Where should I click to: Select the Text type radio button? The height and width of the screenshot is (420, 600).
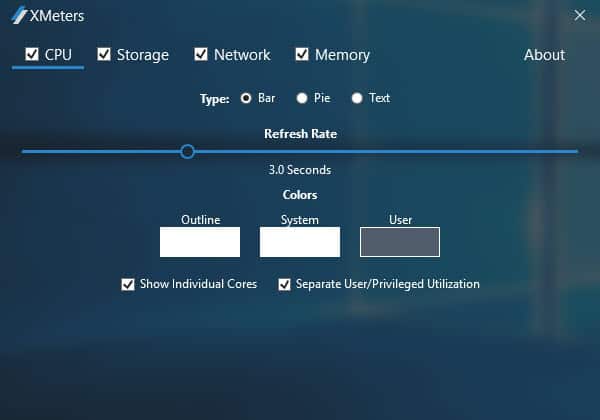point(356,98)
